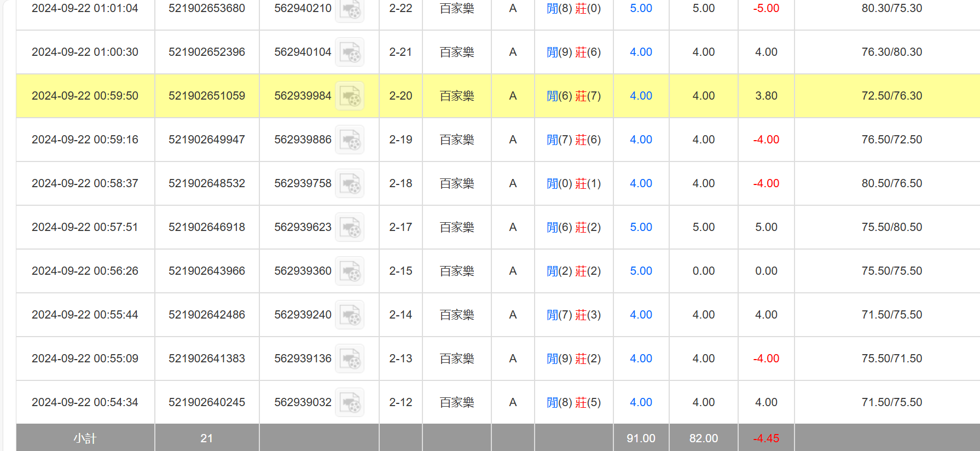Click blue 4.00 bet link at 01:00:30

tap(641, 52)
